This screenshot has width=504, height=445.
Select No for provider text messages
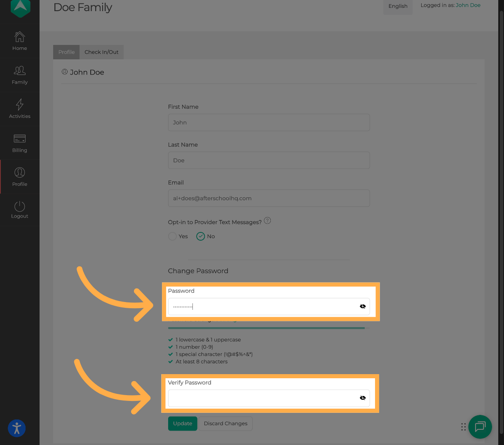[x=201, y=237]
